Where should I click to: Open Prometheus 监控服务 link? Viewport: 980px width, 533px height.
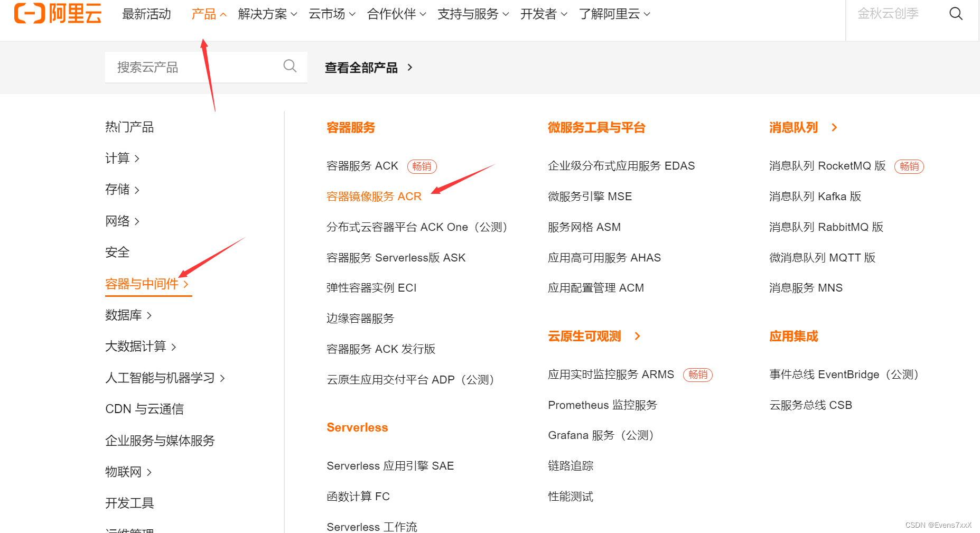click(603, 405)
